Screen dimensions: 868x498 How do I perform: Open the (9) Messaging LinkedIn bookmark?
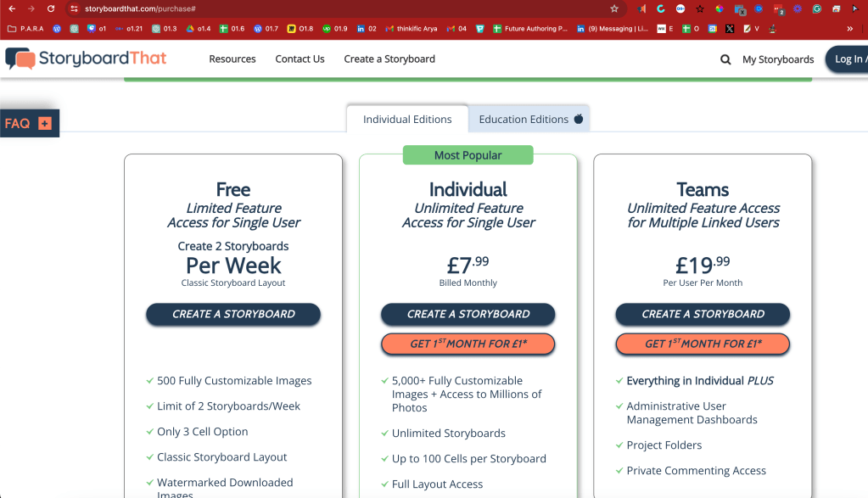[x=613, y=29]
